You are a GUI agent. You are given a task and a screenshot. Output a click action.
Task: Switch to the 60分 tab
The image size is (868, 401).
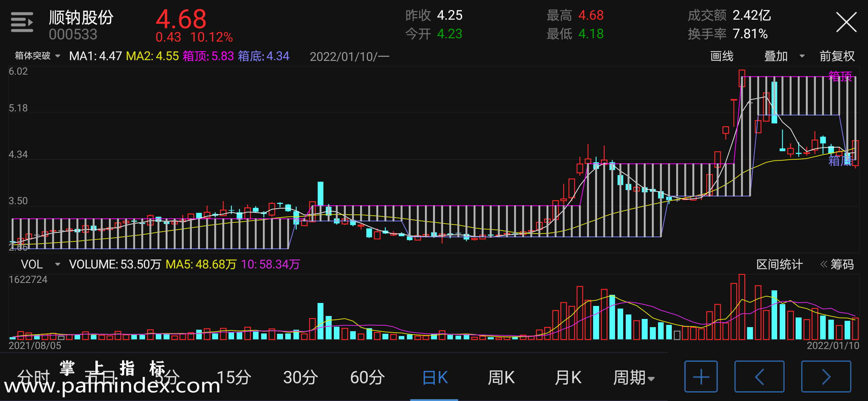pos(367,378)
